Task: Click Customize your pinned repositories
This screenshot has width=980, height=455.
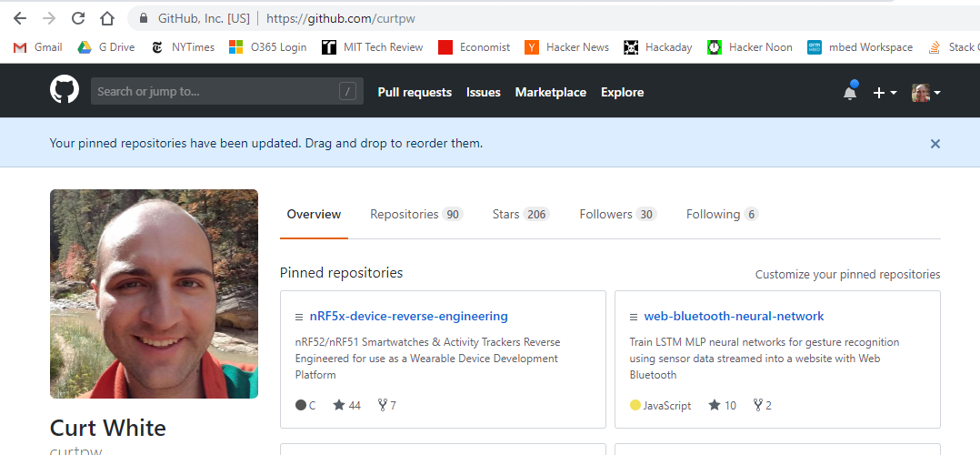Action: 847,274
